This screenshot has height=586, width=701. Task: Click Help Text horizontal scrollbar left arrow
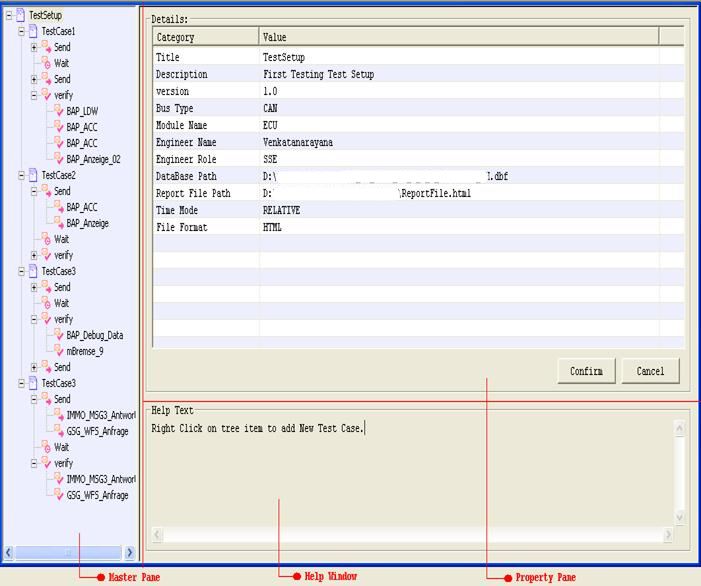click(x=157, y=534)
